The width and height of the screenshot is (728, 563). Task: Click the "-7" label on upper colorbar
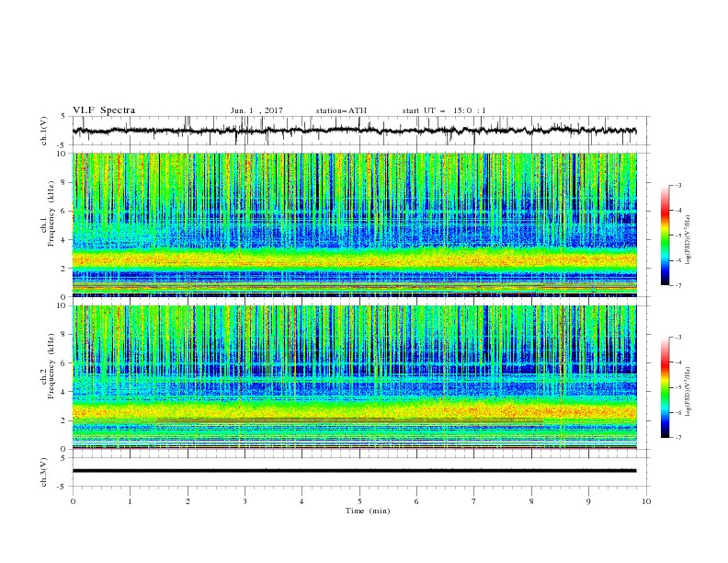click(x=677, y=285)
